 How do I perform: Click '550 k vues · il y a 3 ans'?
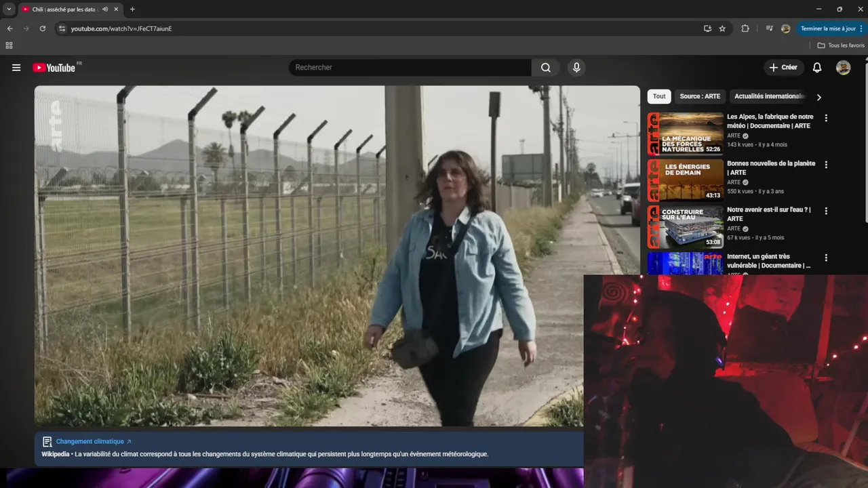point(754,191)
